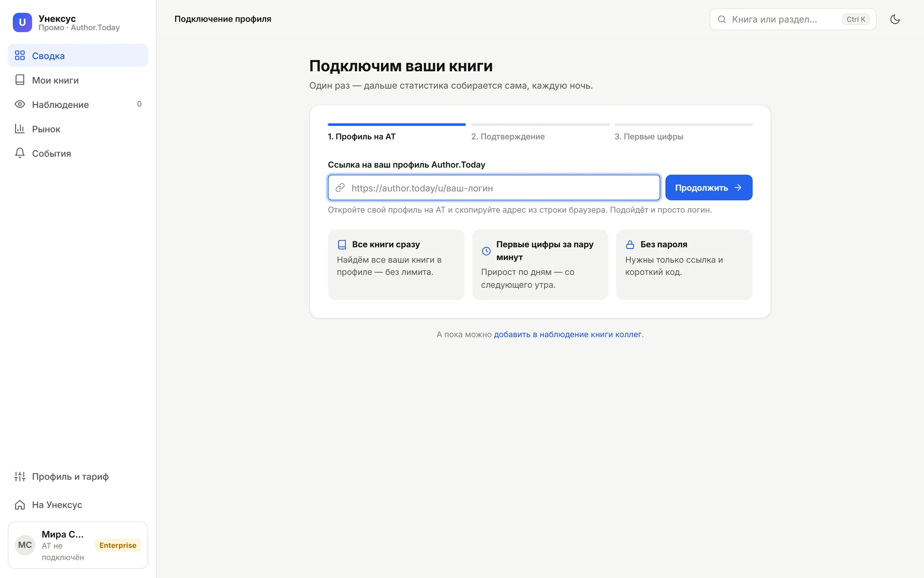Click the clock icon in Первые цифры card
The image size is (924, 578).
pos(486,251)
